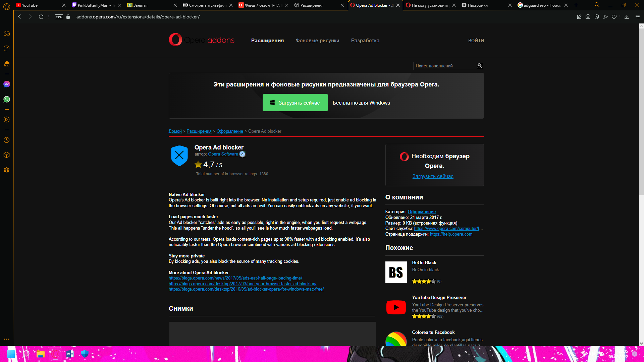644x362 pixels.
Task: Click the three-dots sidebar setup icon
Action: pos(7,339)
